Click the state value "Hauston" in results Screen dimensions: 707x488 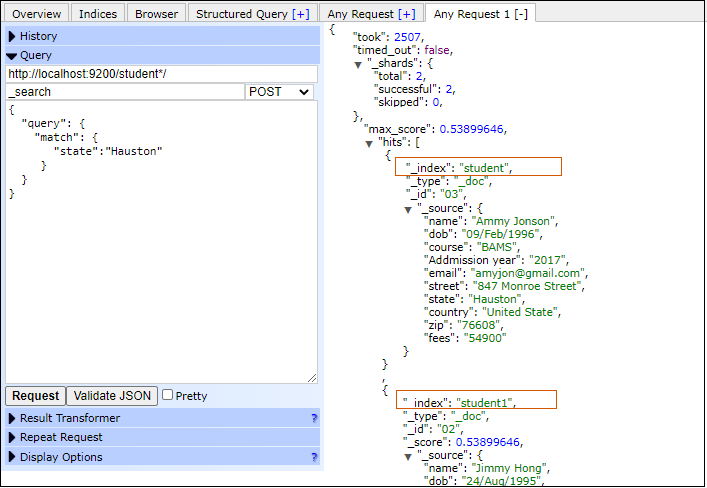495,299
